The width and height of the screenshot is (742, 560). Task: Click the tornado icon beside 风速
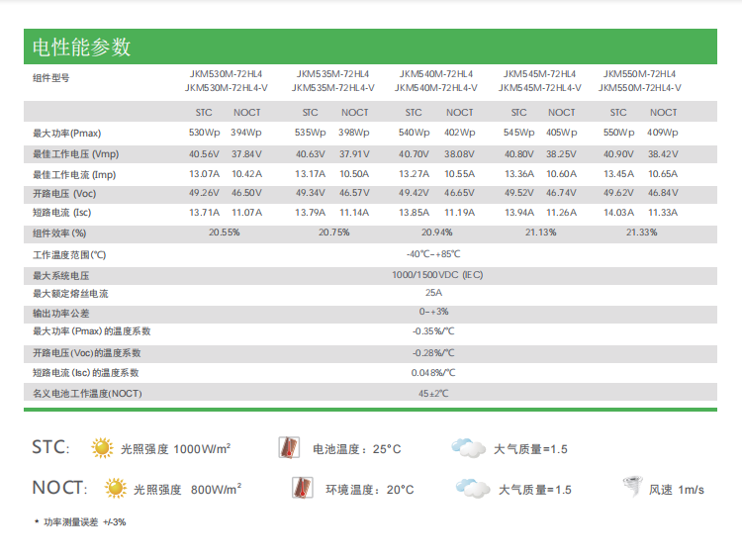click(x=632, y=487)
